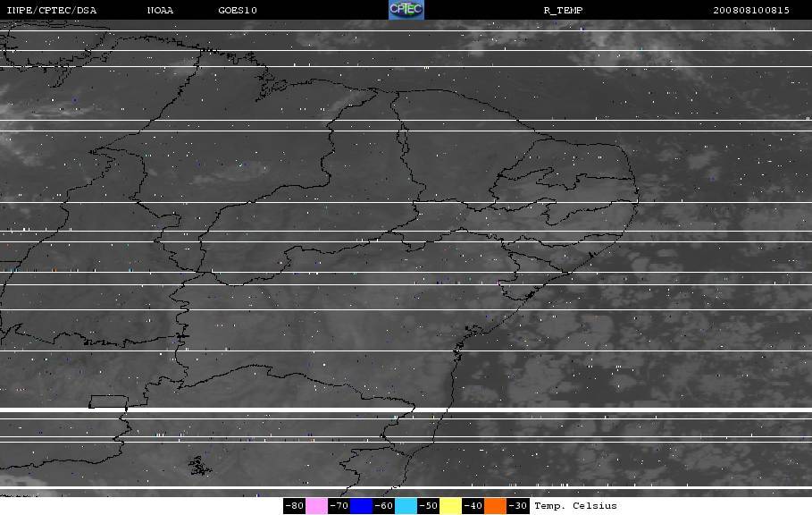This screenshot has height=515, width=812.
Task: Click the R_TEMP product label
Action: pos(563,11)
